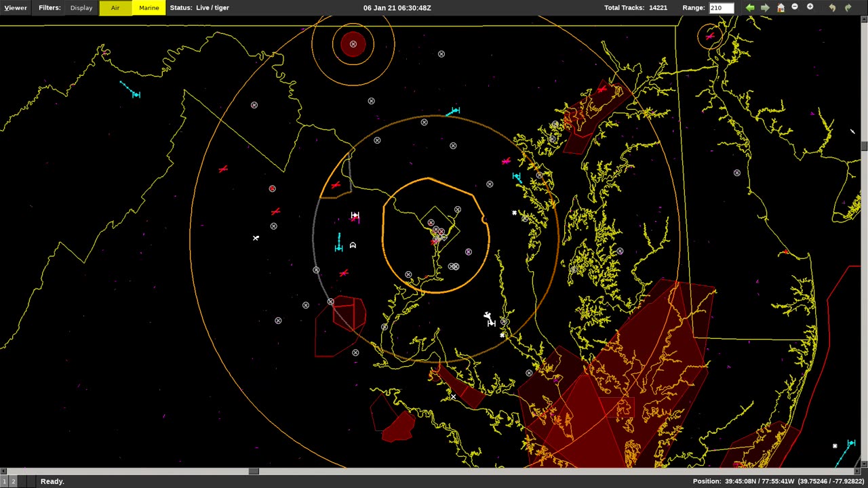Select the white aircraft cluster south of inner ring
868x488 pixels.
(490, 319)
